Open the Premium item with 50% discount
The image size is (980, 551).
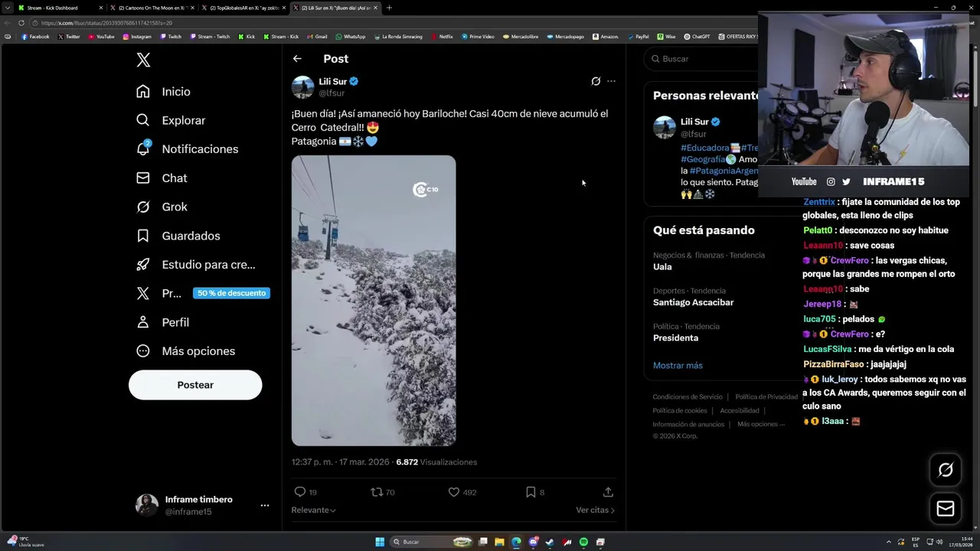point(202,293)
